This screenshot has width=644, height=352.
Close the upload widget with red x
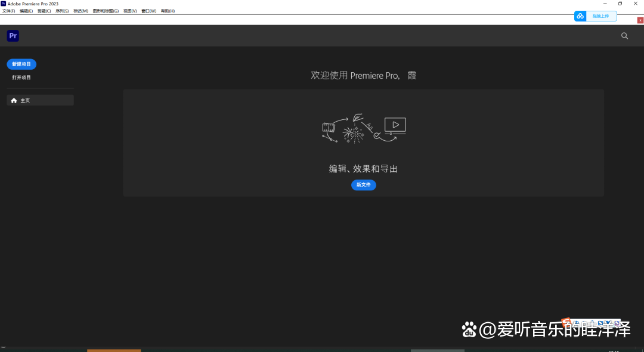[x=640, y=20]
